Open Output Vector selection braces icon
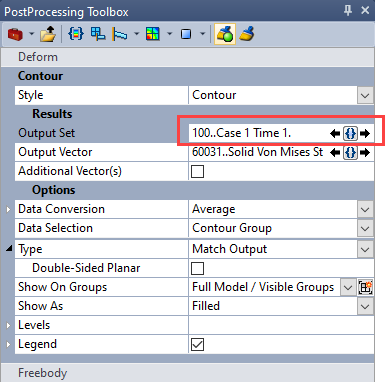Viewport: 385px width, 382px height. click(x=350, y=153)
